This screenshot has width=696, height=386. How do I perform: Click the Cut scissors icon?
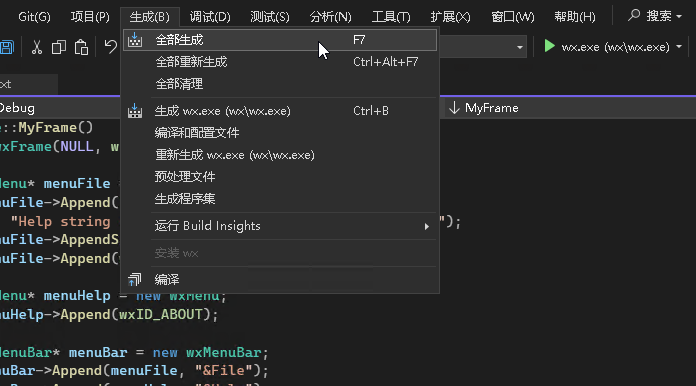point(37,47)
